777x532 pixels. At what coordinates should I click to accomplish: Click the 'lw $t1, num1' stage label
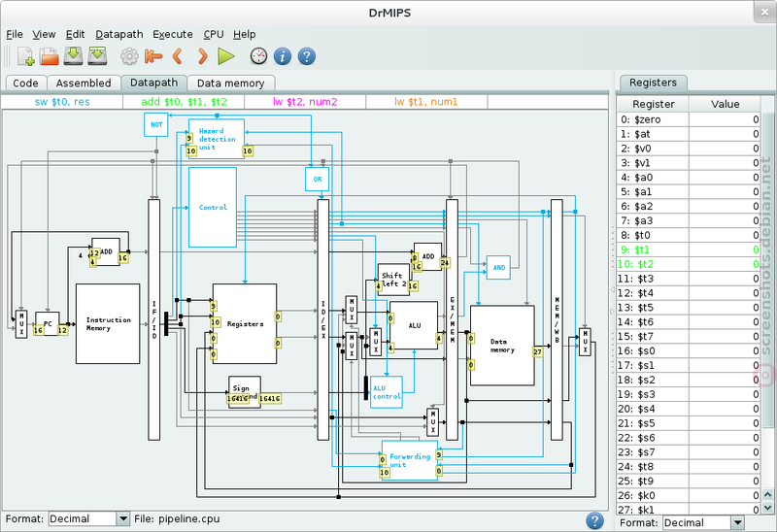pos(426,102)
